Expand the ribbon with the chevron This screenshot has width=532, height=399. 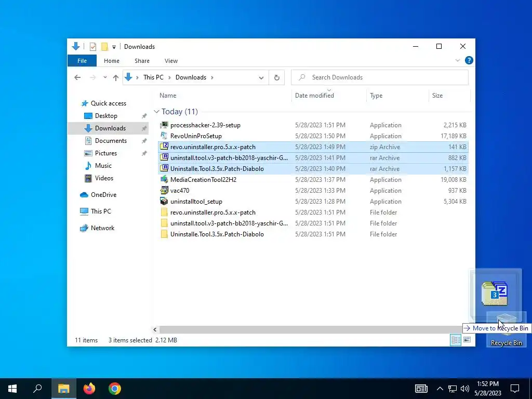pyautogui.click(x=457, y=60)
